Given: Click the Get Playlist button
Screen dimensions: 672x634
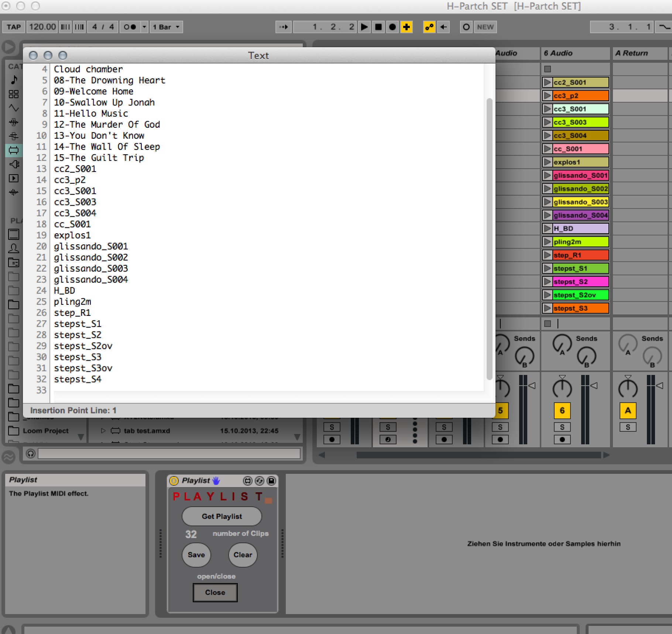Looking at the screenshot, I should tap(222, 516).
